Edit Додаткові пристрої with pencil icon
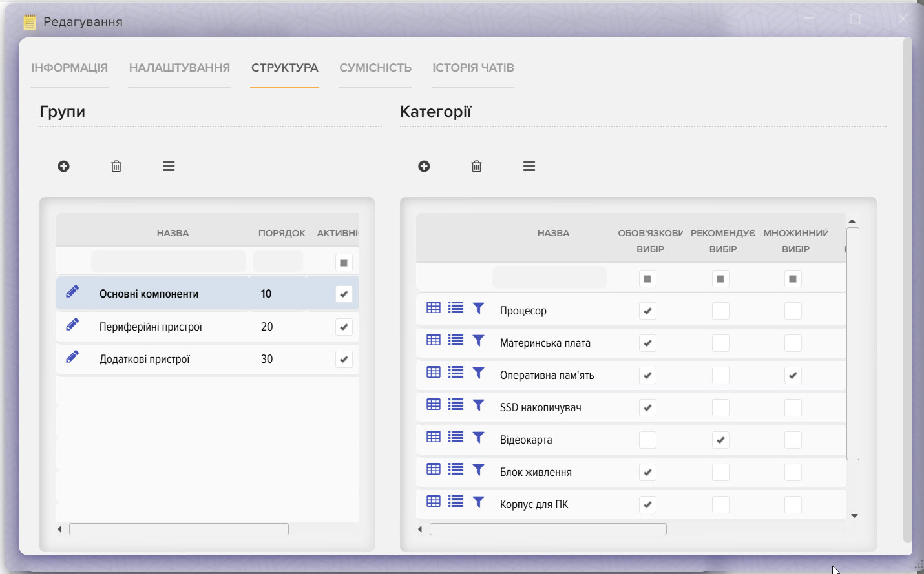The image size is (924, 574). click(72, 356)
